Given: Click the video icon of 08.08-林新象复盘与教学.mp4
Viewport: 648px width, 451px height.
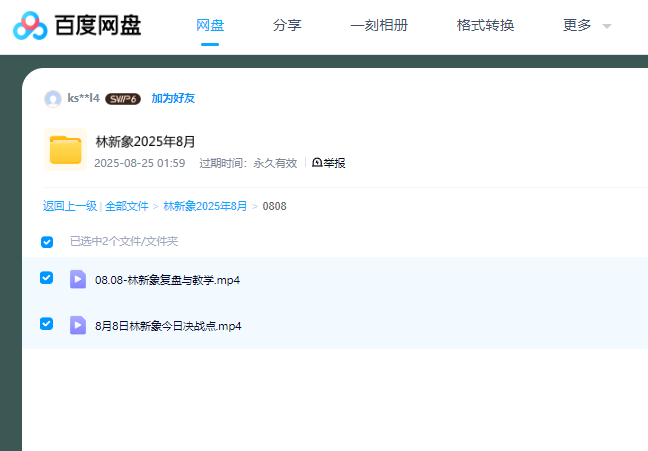Looking at the screenshot, I should click(x=78, y=279).
